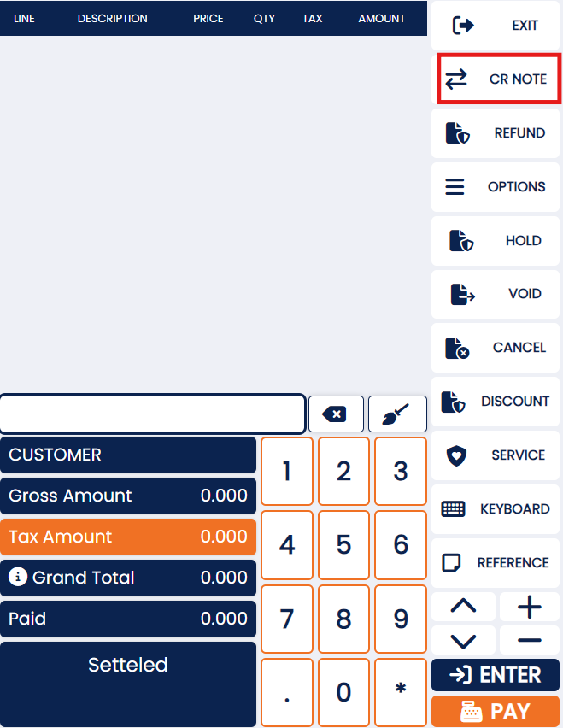The height and width of the screenshot is (728, 563).
Task: Add a Service charge
Action: (496, 455)
